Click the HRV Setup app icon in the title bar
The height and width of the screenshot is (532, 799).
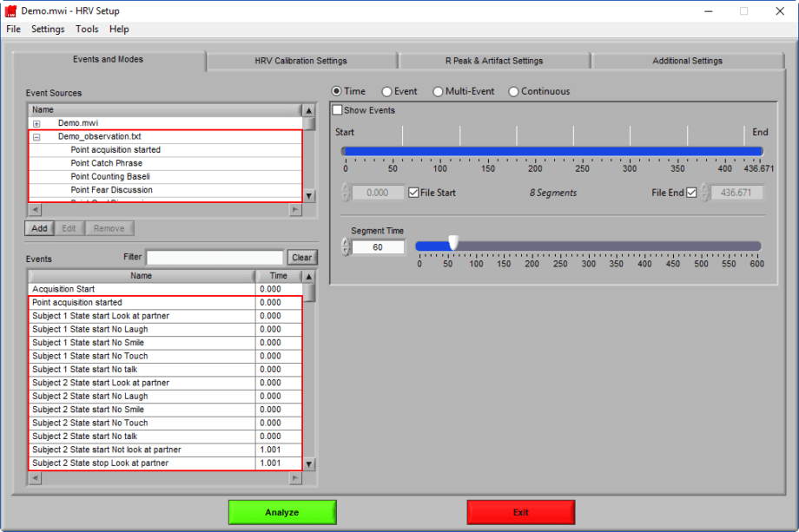(x=10, y=10)
